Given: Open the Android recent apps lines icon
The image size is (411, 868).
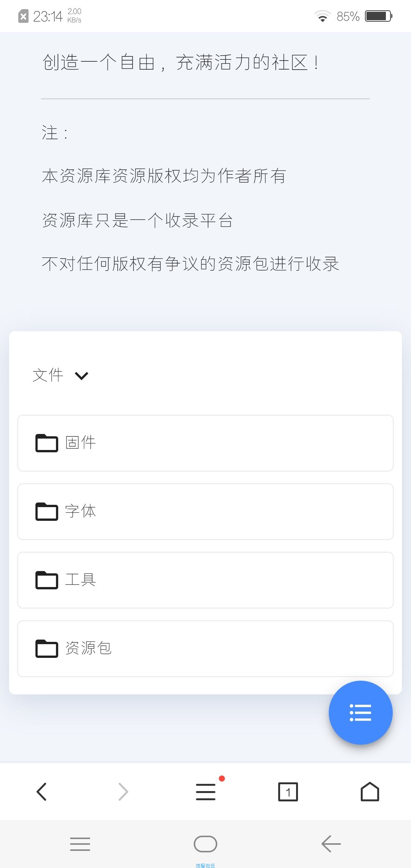Looking at the screenshot, I should coord(80,844).
